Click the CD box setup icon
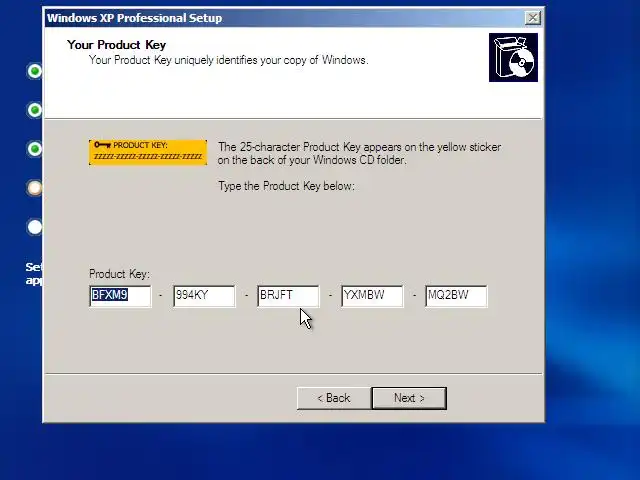This screenshot has height=480, width=640. [513, 58]
